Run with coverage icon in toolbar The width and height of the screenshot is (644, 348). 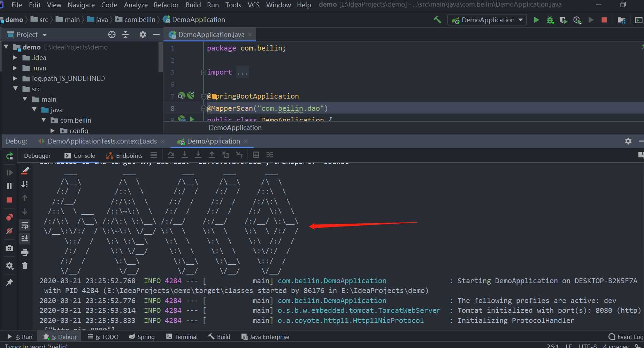point(563,20)
